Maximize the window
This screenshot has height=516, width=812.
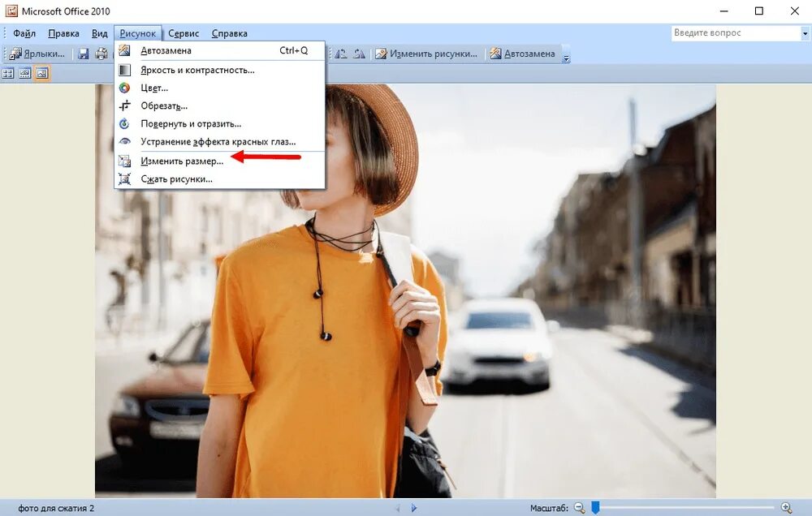point(758,11)
